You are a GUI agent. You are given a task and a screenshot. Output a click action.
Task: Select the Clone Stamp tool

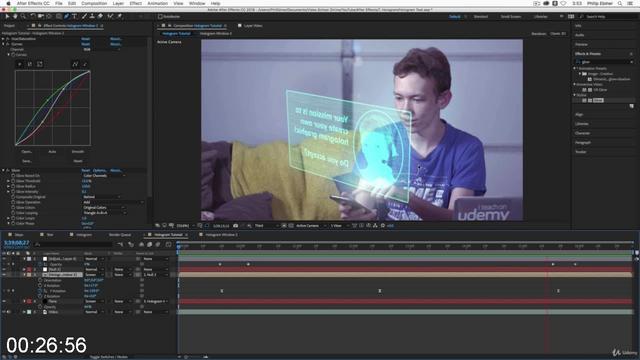[92, 16]
